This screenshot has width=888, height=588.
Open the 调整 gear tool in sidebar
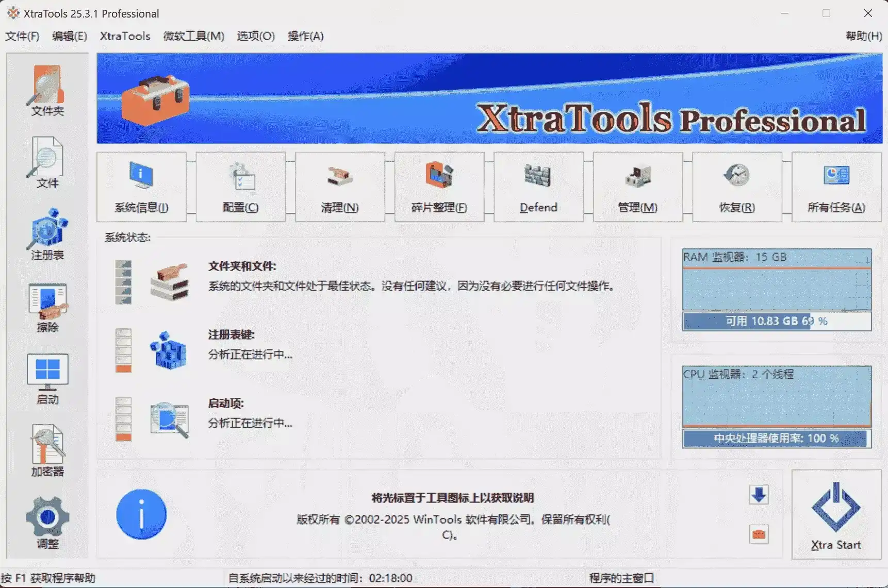(47, 523)
